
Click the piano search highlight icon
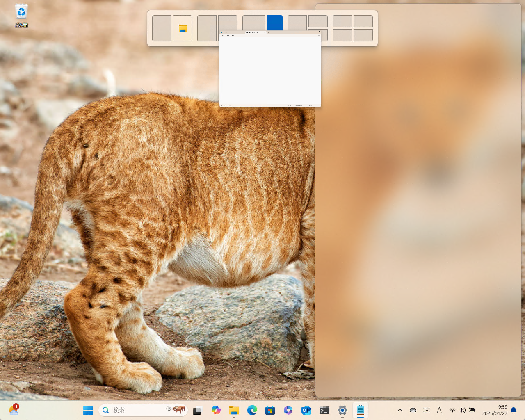point(176,410)
